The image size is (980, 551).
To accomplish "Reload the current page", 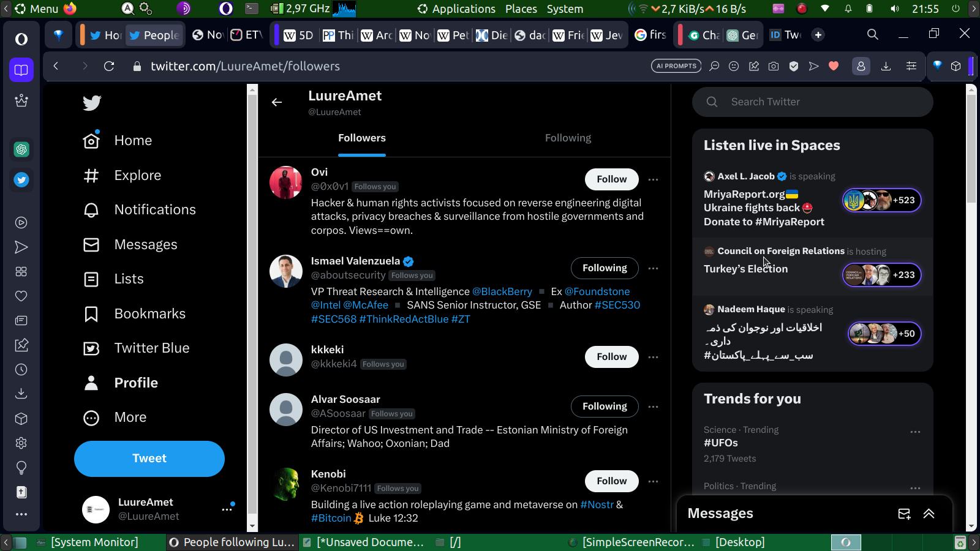I will click(x=109, y=66).
